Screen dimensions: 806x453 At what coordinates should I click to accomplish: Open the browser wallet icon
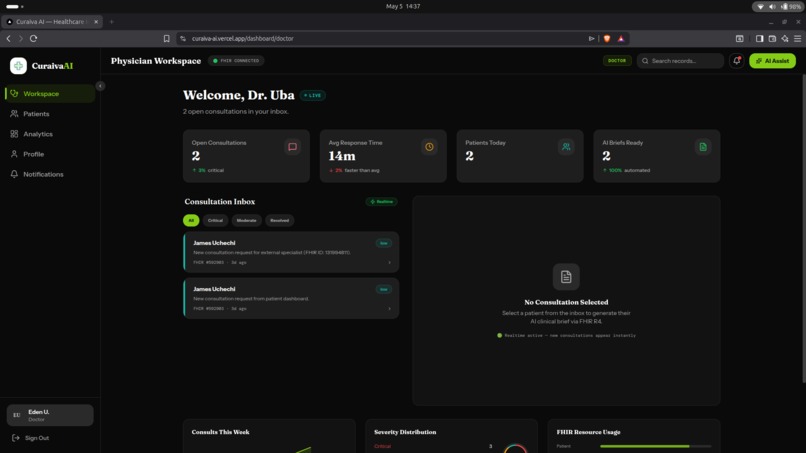click(x=772, y=39)
